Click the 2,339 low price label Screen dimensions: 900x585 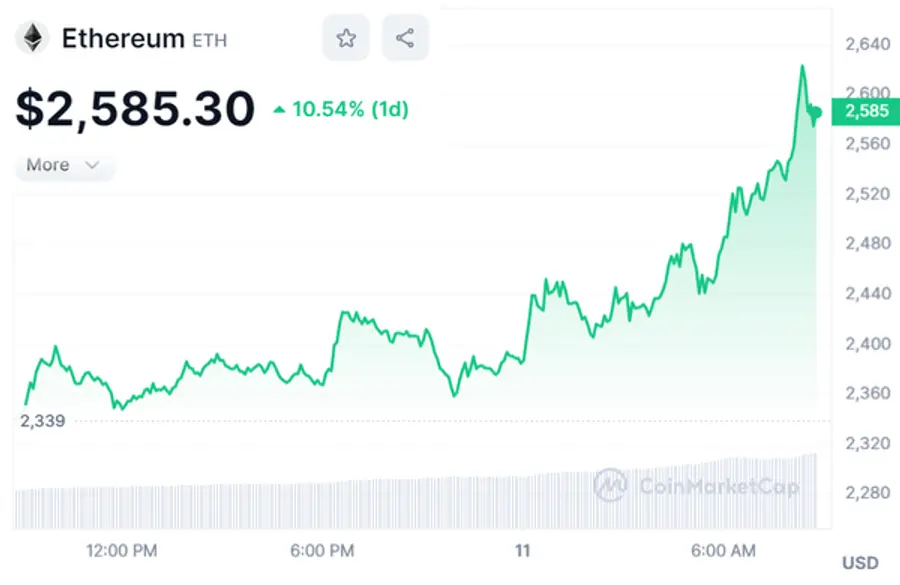click(x=43, y=421)
